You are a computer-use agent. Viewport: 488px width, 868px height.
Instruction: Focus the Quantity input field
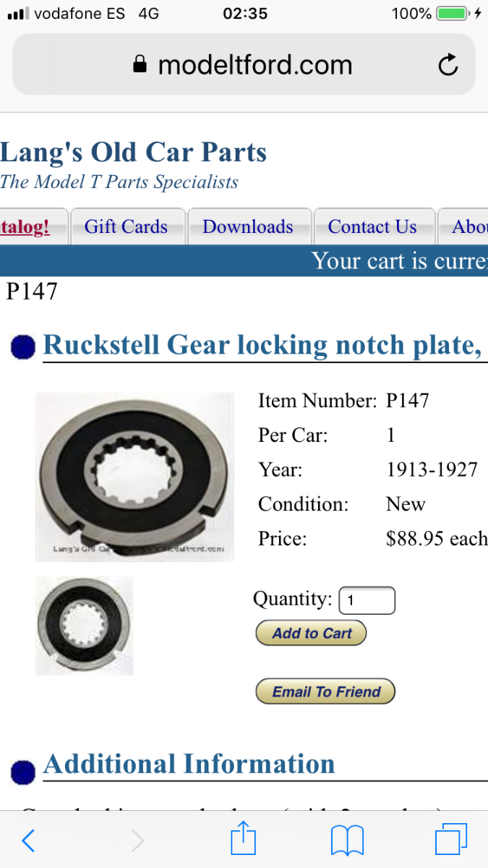pyautogui.click(x=367, y=600)
